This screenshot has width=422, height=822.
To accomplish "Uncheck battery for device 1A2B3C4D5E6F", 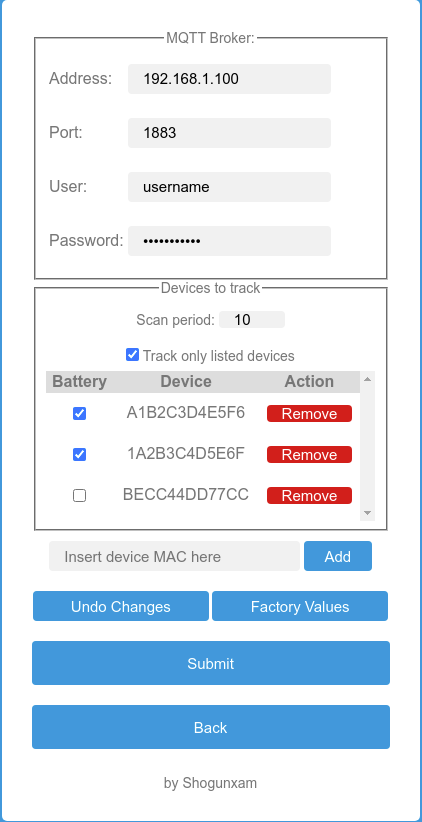I will [x=79, y=455].
